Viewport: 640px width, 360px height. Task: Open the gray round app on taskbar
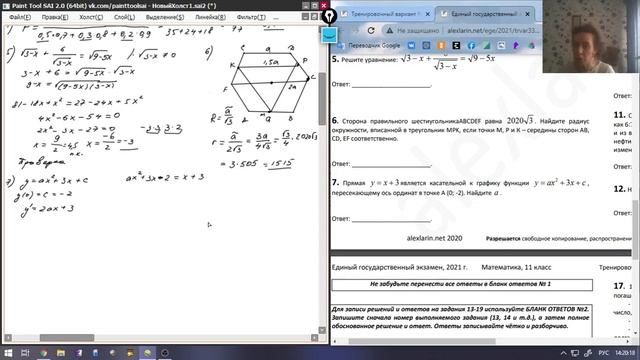[113, 353]
